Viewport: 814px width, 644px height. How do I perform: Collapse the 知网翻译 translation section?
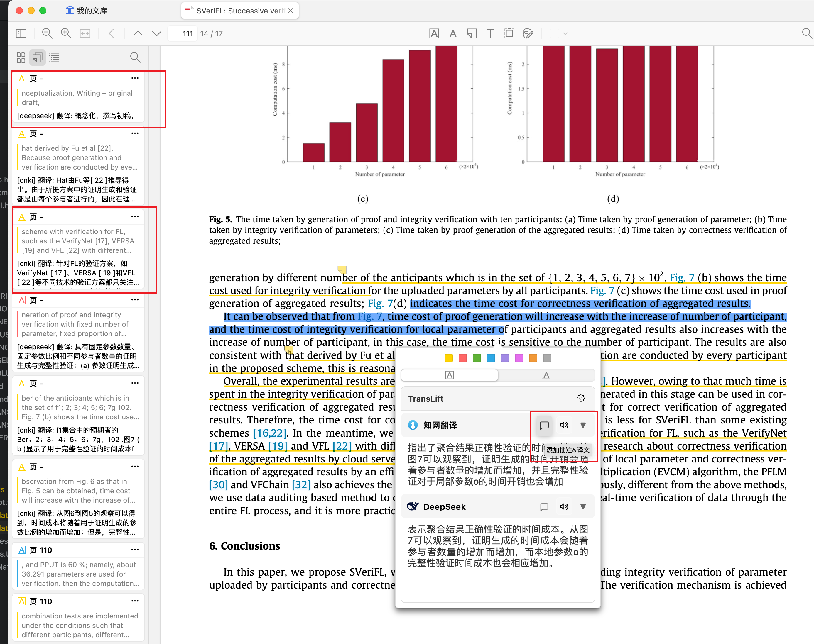[583, 425]
